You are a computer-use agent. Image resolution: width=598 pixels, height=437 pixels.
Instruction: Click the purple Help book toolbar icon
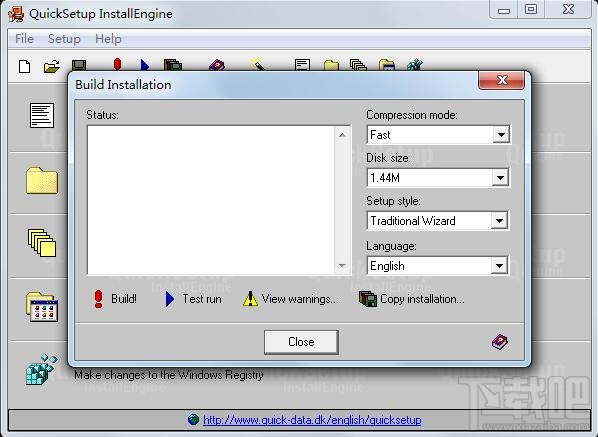click(x=217, y=65)
